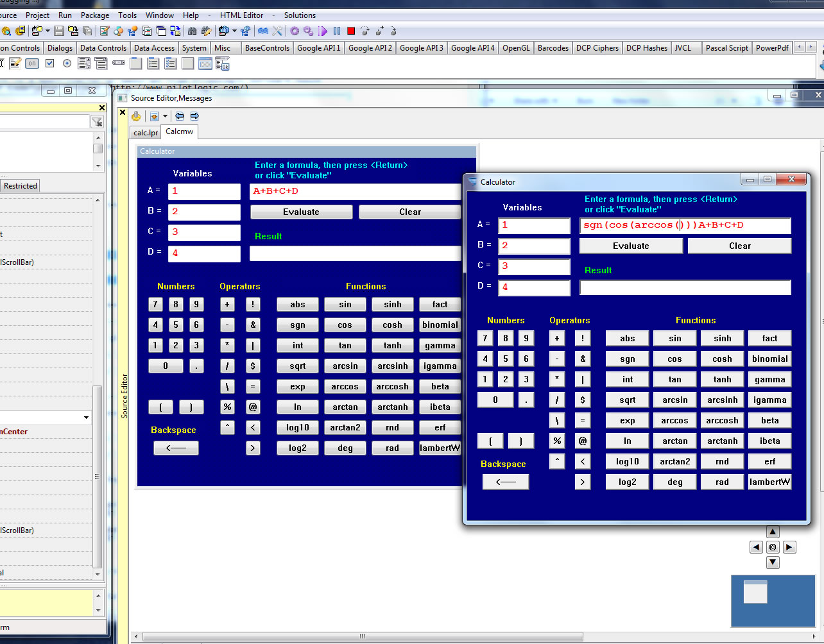Select the ActionList Ok component on palette
The height and width of the screenshot is (644, 824).
222,64
